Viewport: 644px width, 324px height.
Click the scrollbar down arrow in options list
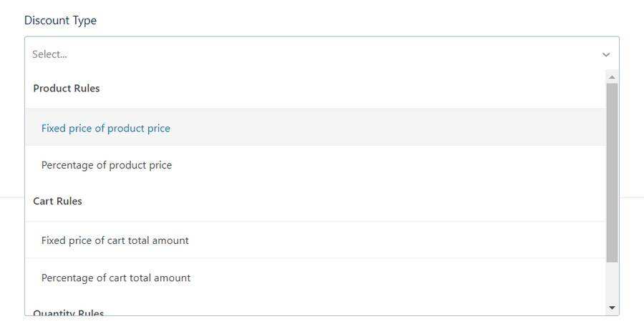coord(612,308)
